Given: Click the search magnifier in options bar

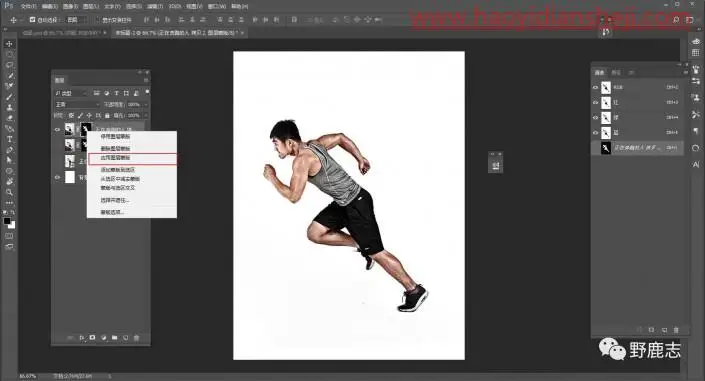Looking at the screenshot, I should pyautogui.click(x=676, y=20).
